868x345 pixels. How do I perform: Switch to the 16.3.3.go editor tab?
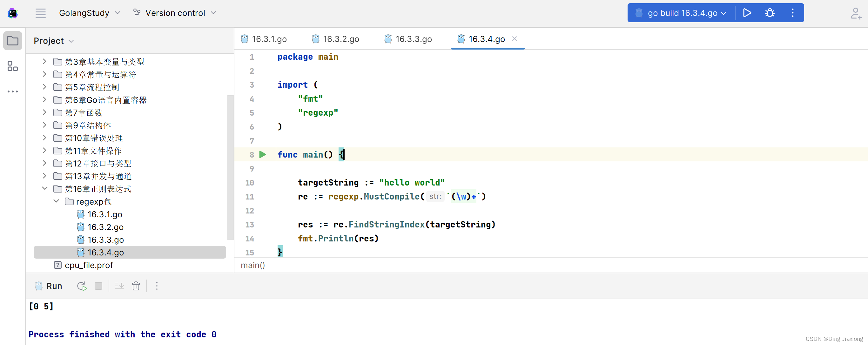point(408,39)
